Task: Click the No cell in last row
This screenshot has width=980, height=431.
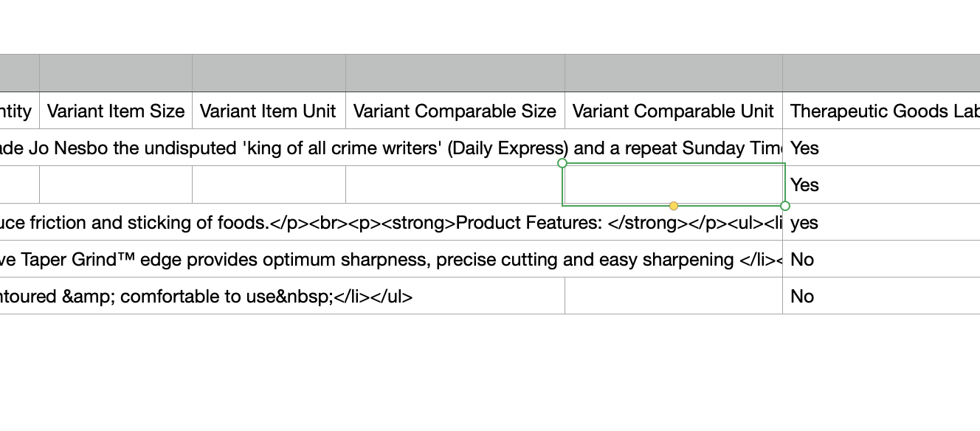Action: 881,296
